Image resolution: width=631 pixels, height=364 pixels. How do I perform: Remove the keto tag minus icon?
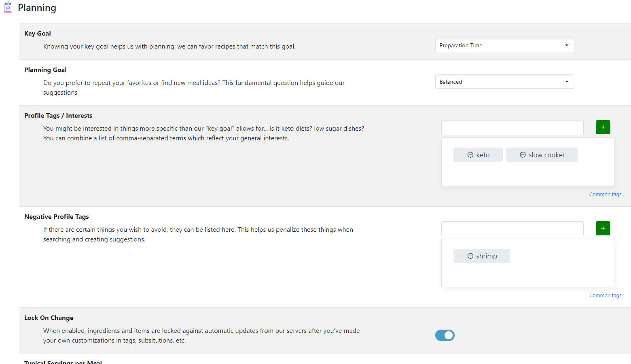(470, 155)
